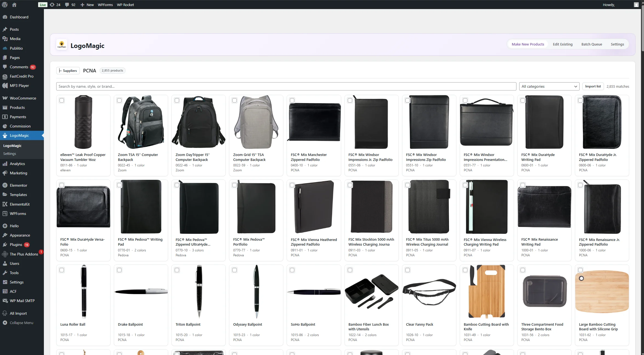Check the Zoom DayTripper 15" Backpack checkbox
The height and width of the screenshot is (355, 644).
pos(177,100)
